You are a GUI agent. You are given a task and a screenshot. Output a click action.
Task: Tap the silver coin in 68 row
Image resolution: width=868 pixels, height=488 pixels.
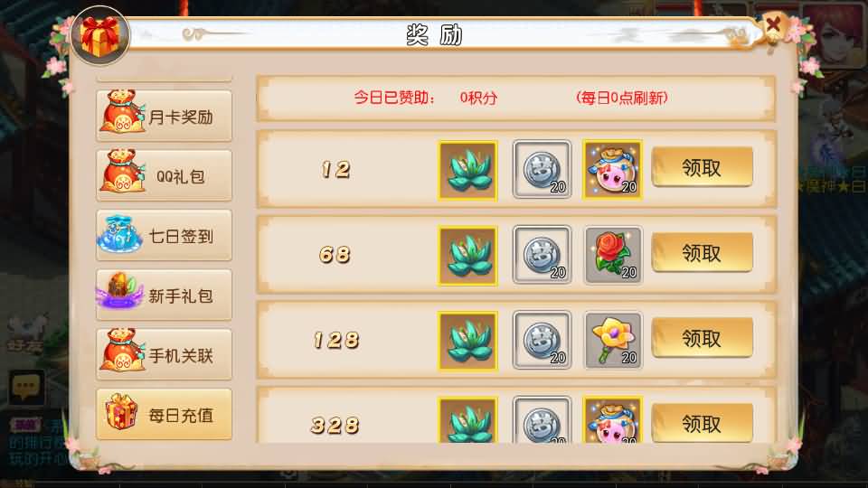(542, 255)
